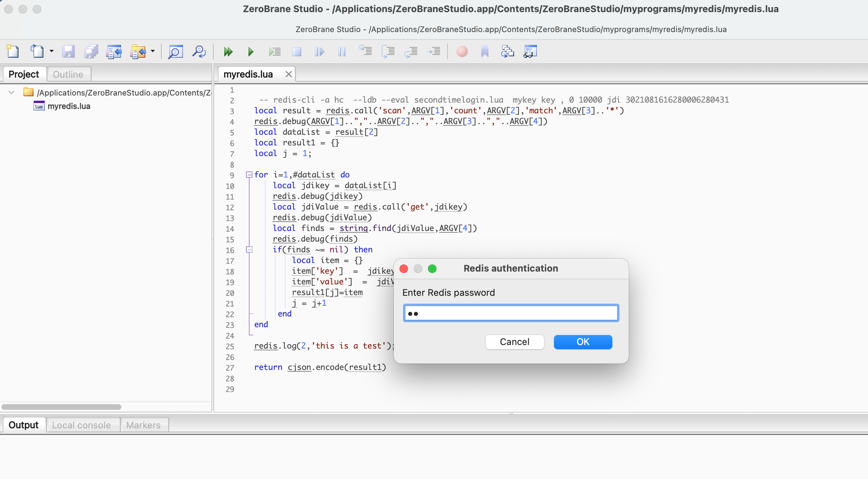The height and width of the screenshot is (479, 868).
Task: Choose a project directory folder icon
Action: pyautogui.click(x=138, y=52)
